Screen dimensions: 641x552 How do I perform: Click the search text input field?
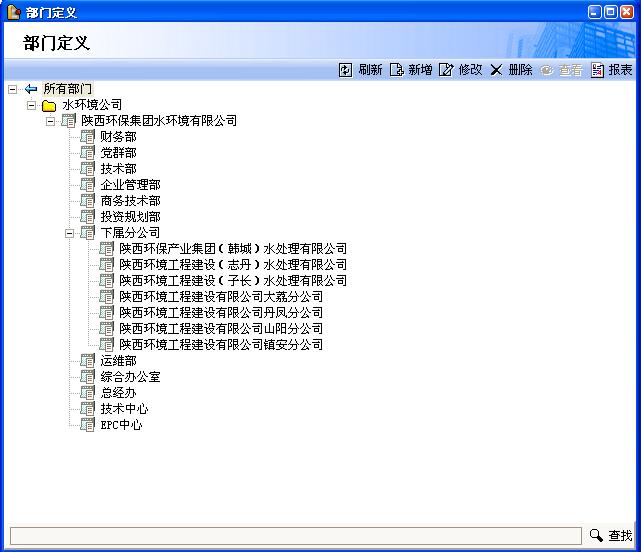tap(295, 536)
